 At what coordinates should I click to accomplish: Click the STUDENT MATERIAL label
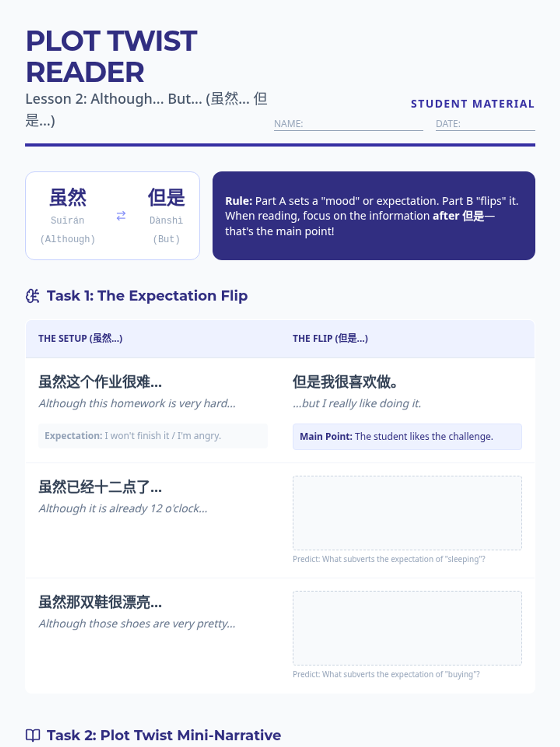point(472,104)
